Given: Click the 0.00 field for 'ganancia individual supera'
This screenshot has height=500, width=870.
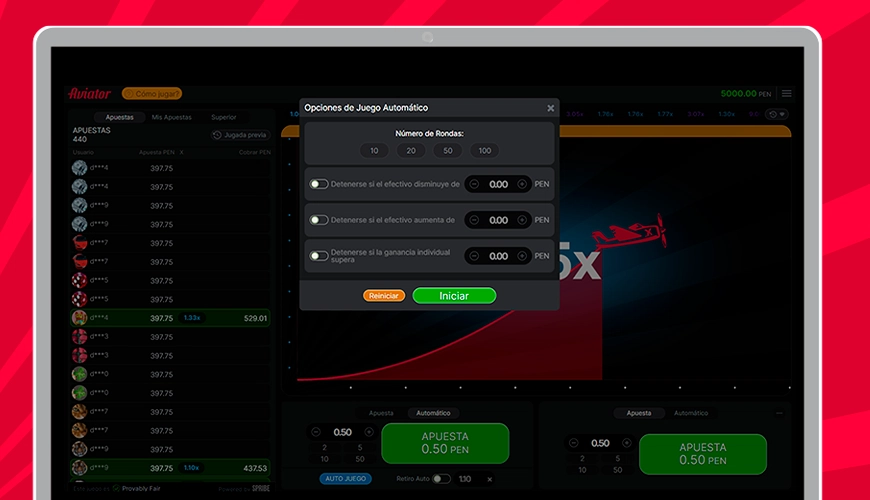Looking at the screenshot, I should pyautogui.click(x=498, y=256).
